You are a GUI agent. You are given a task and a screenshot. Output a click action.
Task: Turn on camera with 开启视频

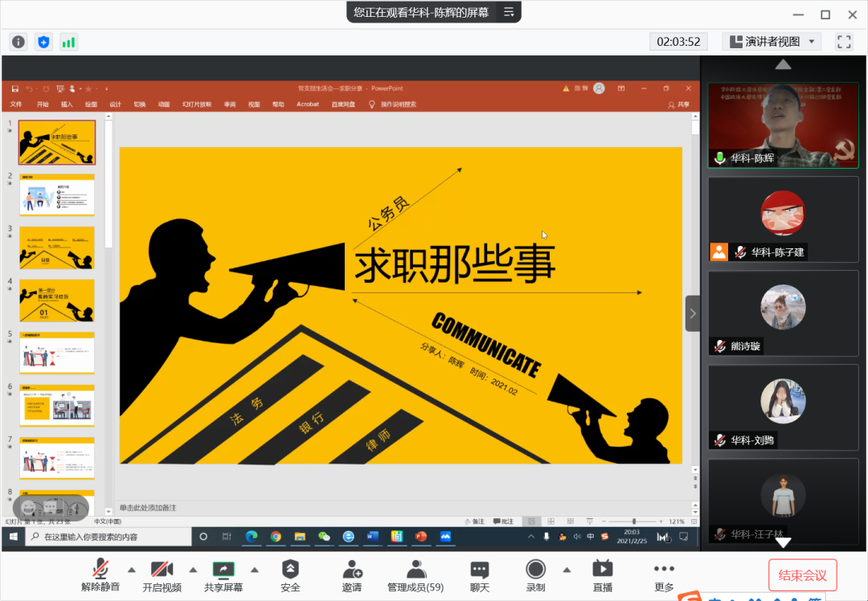click(x=162, y=575)
